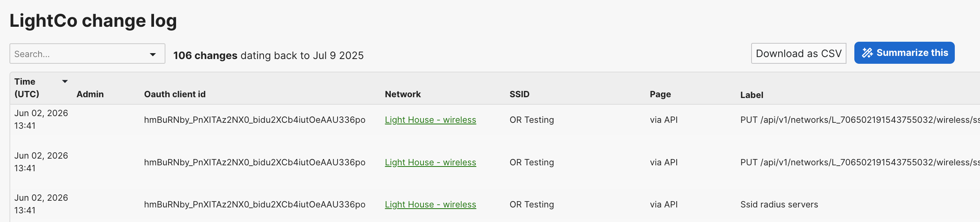The image size is (980, 222).
Task: Select the Page column header
Action: [661, 94]
